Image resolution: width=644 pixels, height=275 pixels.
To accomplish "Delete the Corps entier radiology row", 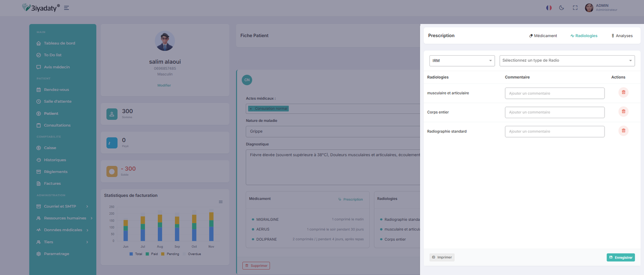I will pyautogui.click(x=623, y=112).
